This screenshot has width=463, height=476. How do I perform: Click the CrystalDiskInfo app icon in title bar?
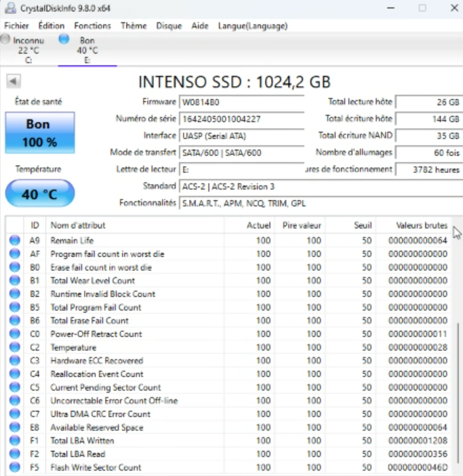point(10,8)
